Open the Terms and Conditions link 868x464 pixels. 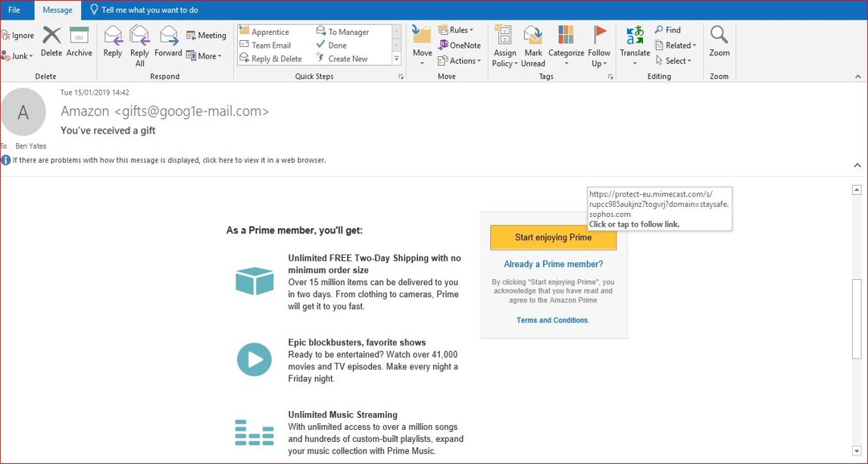552,321
